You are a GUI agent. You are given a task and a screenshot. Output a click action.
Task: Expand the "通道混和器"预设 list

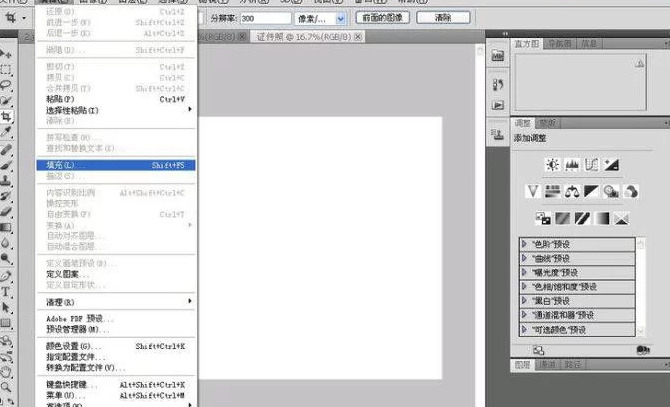click(524, 315)
